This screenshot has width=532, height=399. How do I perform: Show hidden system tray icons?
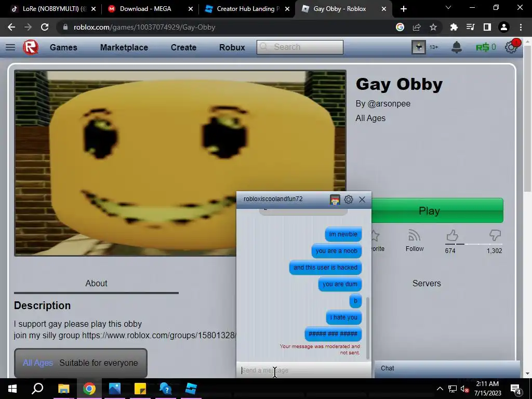tap(440, 389)
